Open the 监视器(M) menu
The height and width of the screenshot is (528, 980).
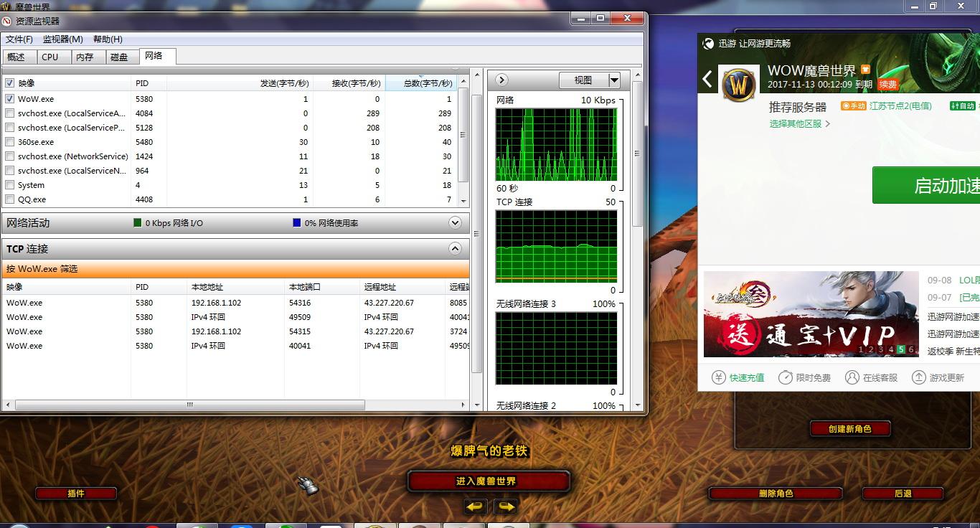tap(62, 39)
